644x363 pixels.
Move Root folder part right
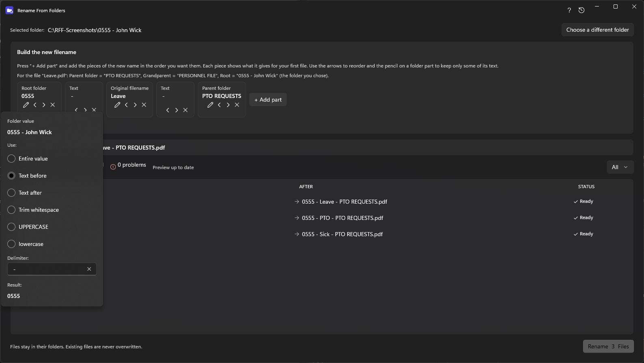click(44, 105)
